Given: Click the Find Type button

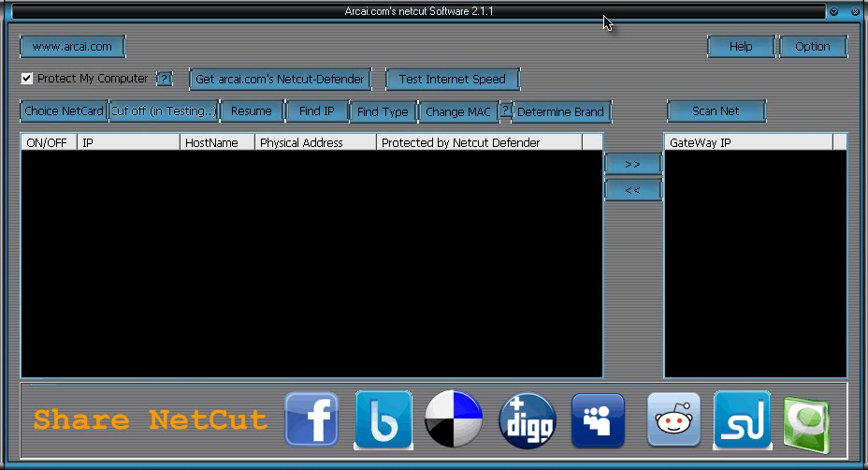Looking at the screenshot, I should click(x=383, y=112).
